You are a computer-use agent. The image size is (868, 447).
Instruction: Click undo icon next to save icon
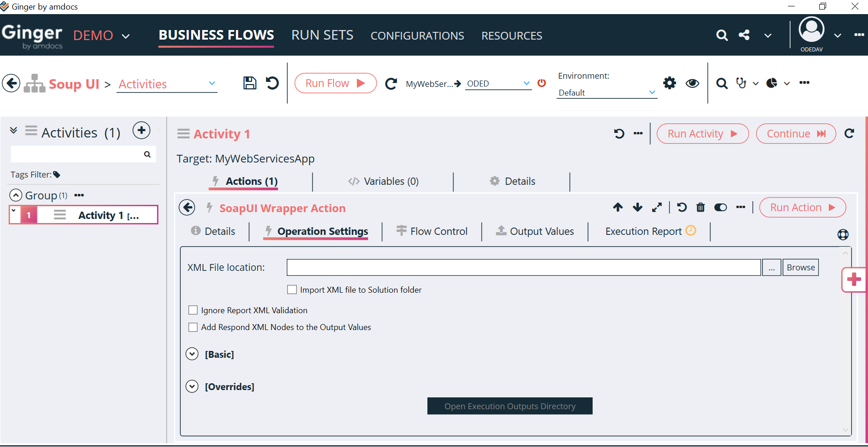coord(272,83)
